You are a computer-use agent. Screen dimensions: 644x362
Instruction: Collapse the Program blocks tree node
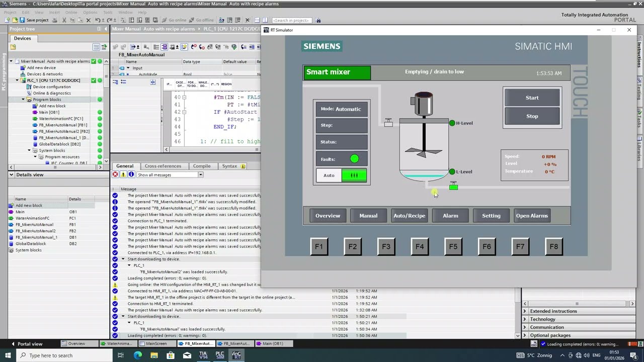[23, 100]
